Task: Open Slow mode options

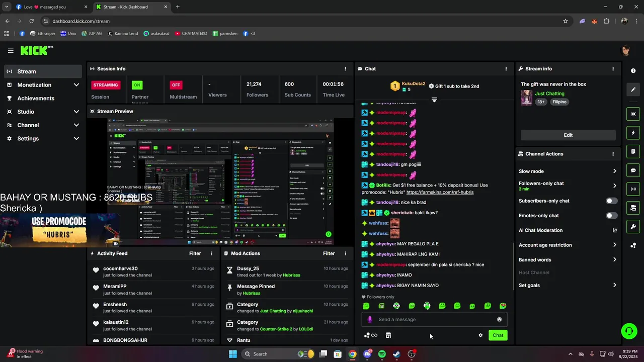Action: [568, 171]
